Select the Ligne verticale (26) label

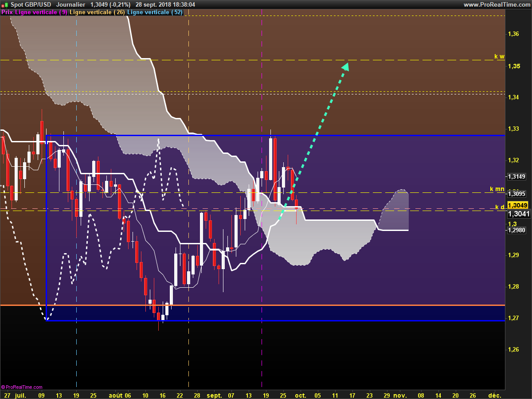tap(97, 12)
